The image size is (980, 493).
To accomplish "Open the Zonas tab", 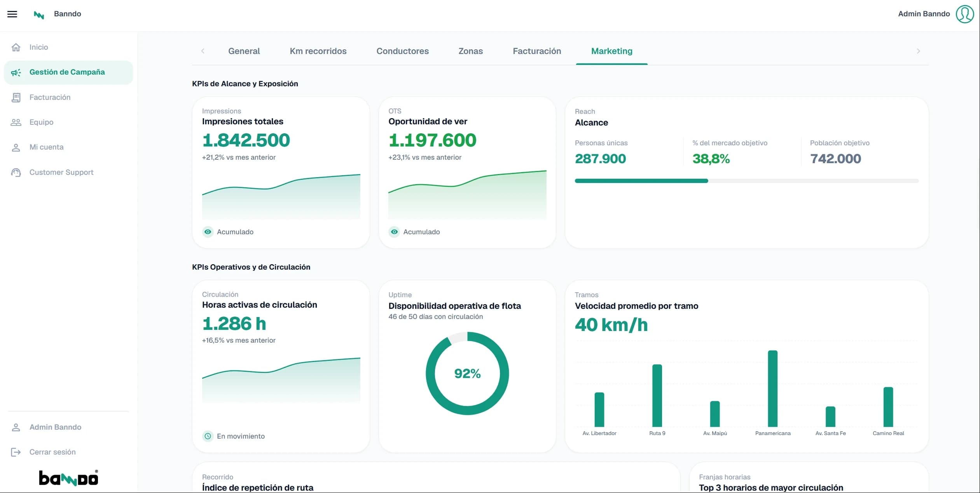I will click(470, 51).
